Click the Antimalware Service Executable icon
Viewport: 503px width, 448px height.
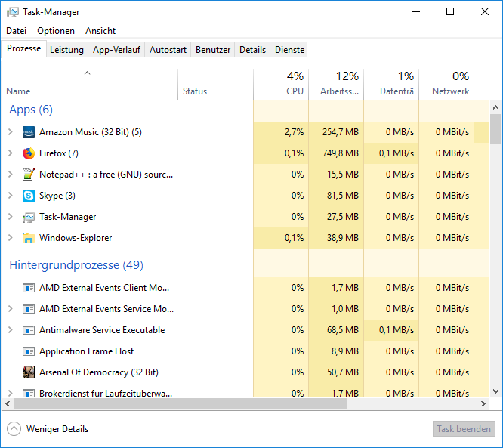click(x=29, y=330)
